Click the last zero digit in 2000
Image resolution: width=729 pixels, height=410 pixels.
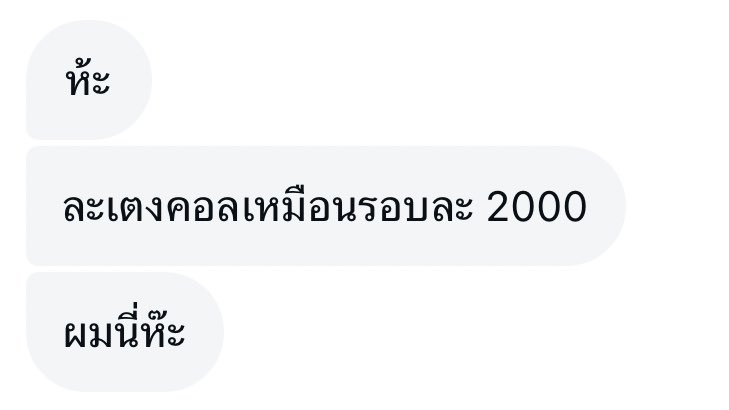click(x=575, y=207)
